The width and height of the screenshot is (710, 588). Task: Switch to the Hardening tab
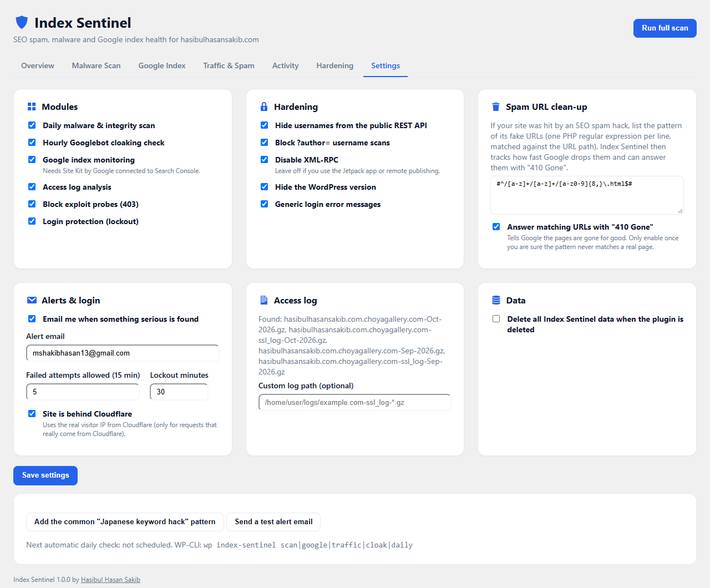[x=335, y=65]
